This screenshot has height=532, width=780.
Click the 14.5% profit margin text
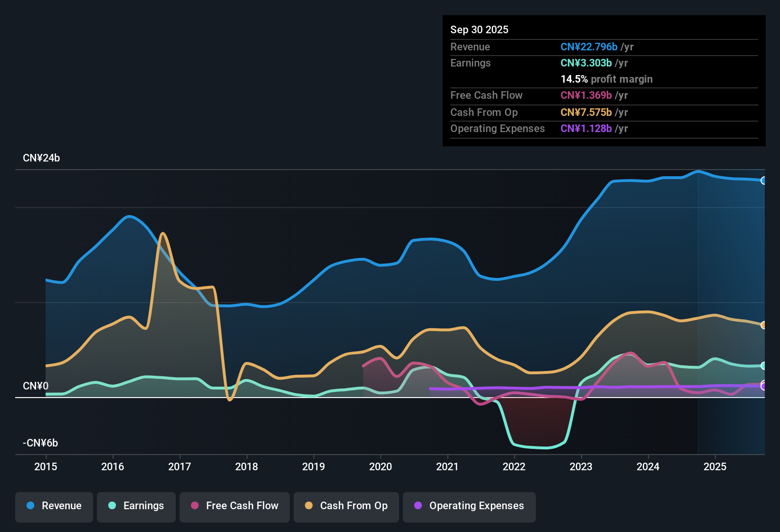(x=607, y=79)
